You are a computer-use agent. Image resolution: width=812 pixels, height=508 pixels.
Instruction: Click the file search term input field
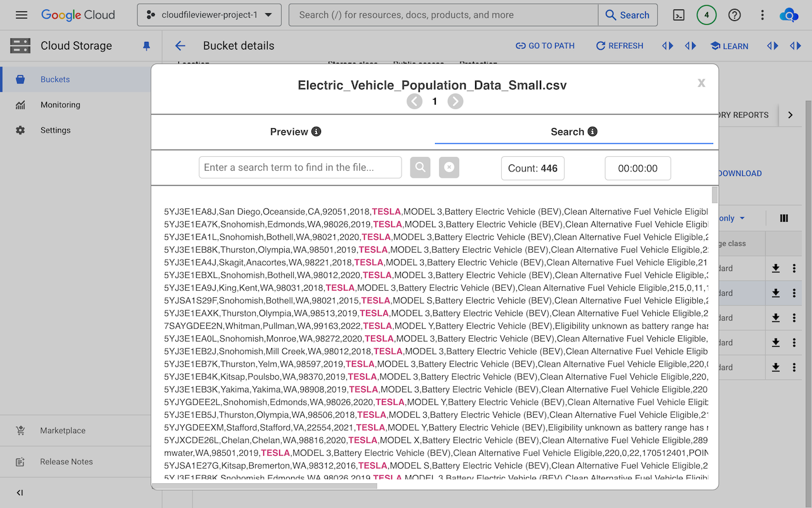pyautogui.click(x=300, y=168)
